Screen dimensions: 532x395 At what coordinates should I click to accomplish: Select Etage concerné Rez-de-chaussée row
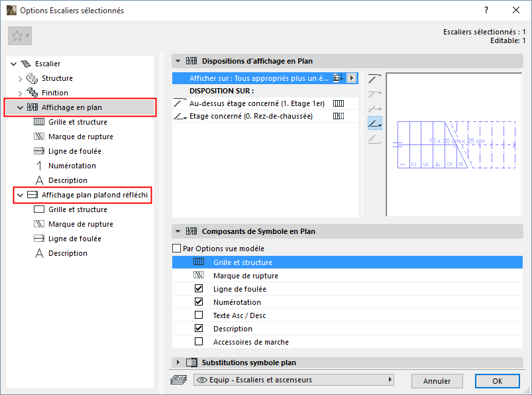click(x=265, y=116)
